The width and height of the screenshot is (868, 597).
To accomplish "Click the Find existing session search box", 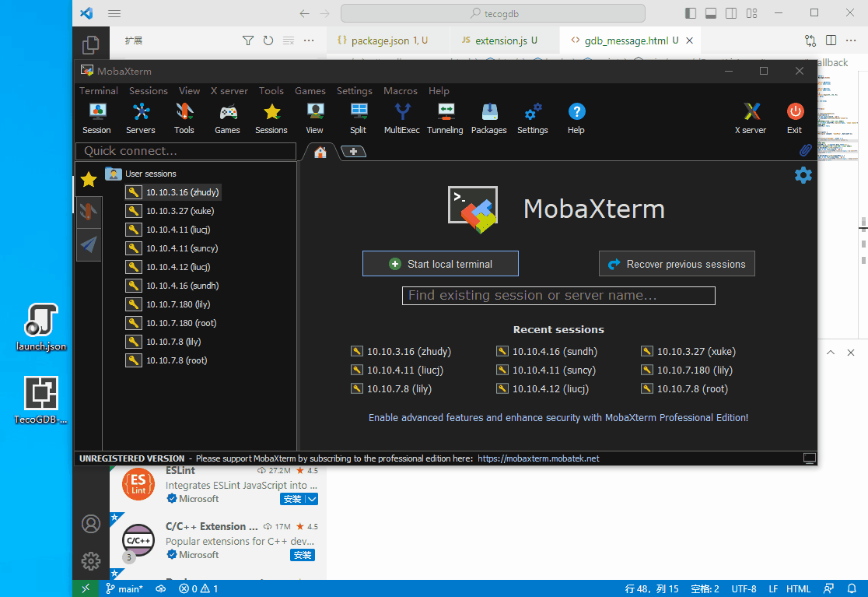I will pyautogui.click(x=558, y=296).
